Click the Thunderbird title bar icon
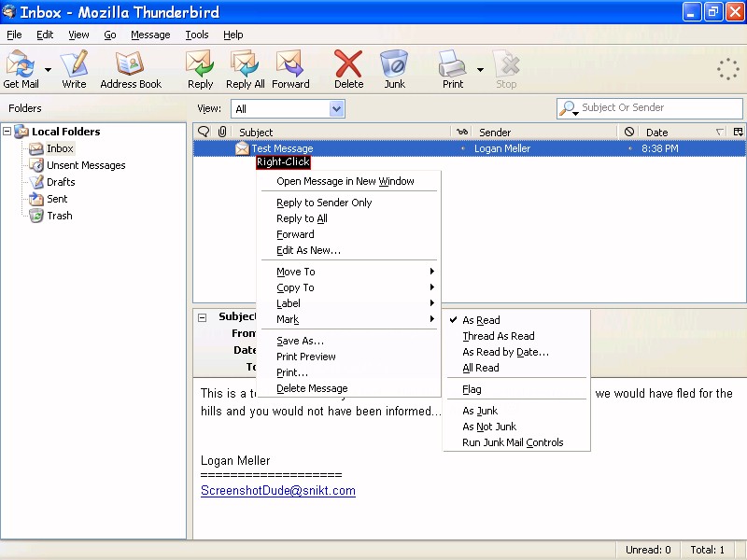Screen dimensions: 747x560 click(8, 11)
